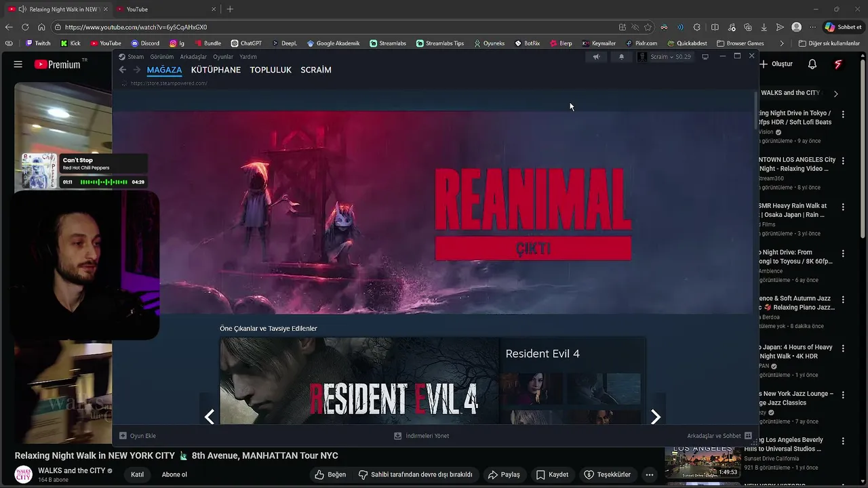Mute the Relaxing Night Walk tab speaker icon
This screenshot has width=868, height=488.
tap(22, 9)
